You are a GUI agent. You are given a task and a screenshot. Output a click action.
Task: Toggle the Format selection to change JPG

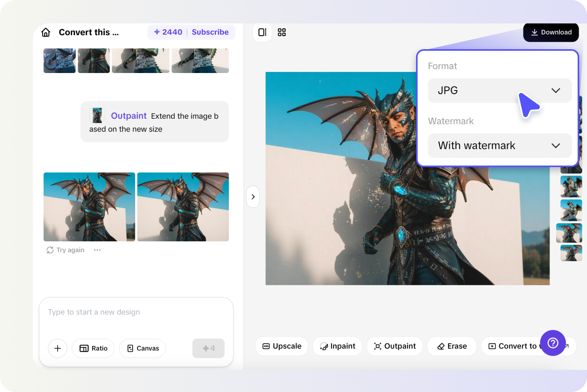click(500, 90)
